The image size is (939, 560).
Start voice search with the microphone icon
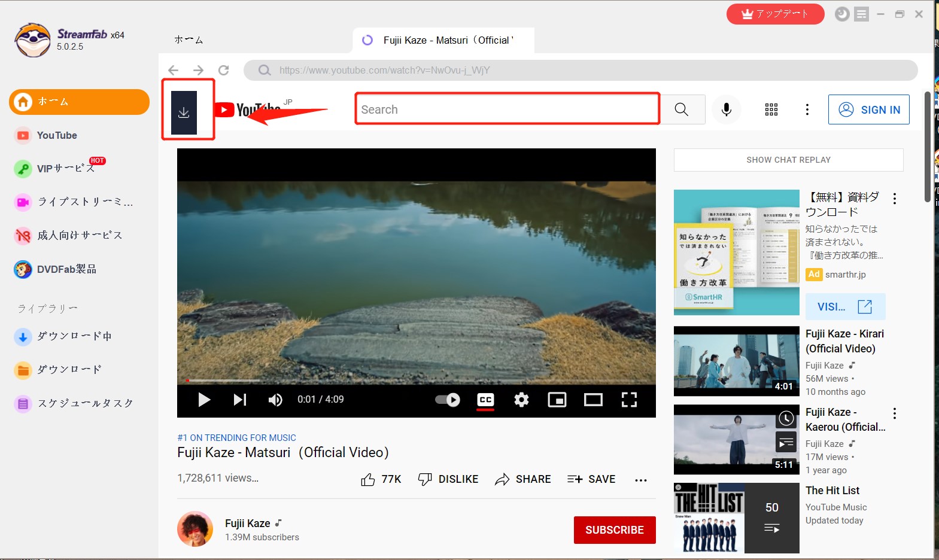pos(726,109)
